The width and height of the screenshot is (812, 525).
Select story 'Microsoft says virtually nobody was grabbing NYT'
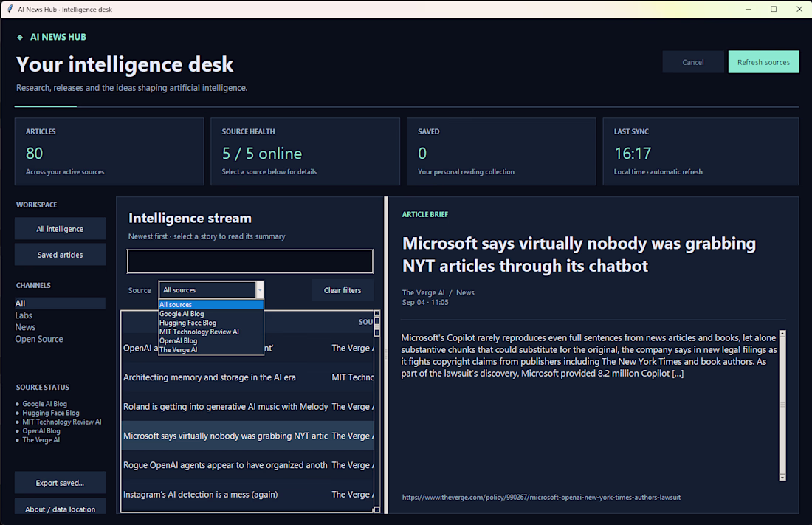(x=247, y=436)
